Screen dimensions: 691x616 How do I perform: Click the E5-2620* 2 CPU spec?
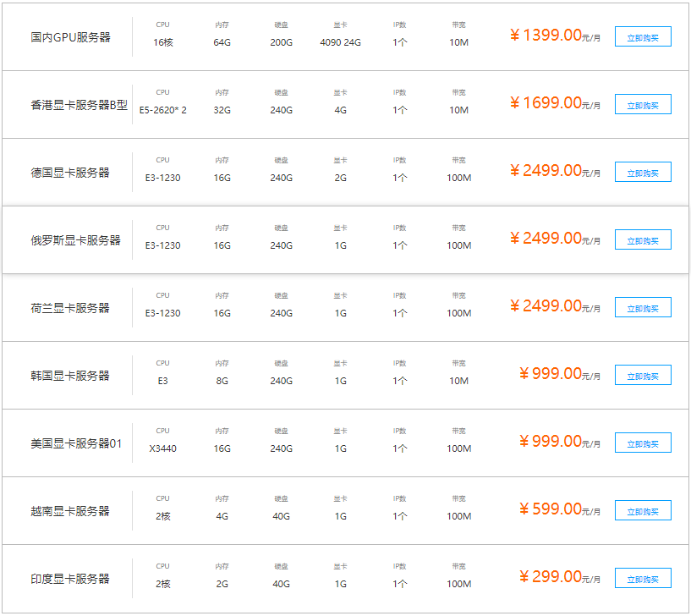[163, 108]
